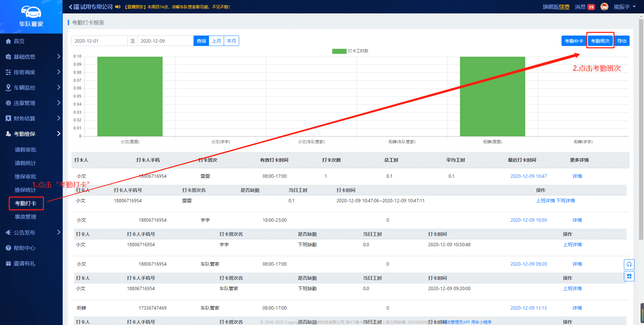Click the user avatar icon

[x=604, y=7]
